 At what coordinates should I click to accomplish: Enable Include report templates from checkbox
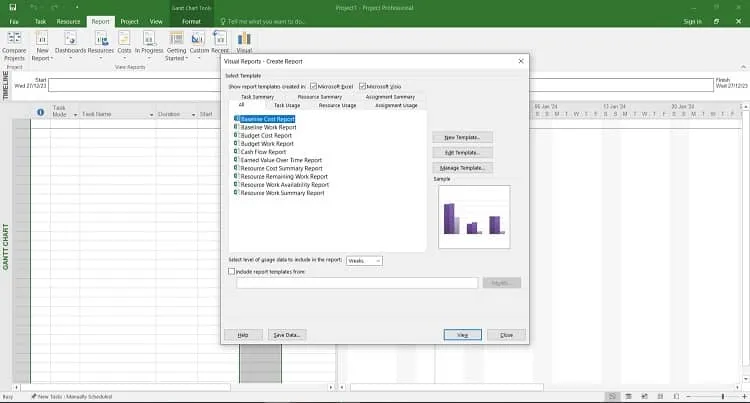[232, 271]
